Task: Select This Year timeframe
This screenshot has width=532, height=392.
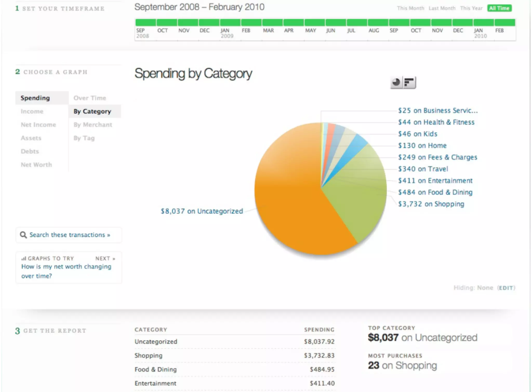Action: click(x=471, y=8)
